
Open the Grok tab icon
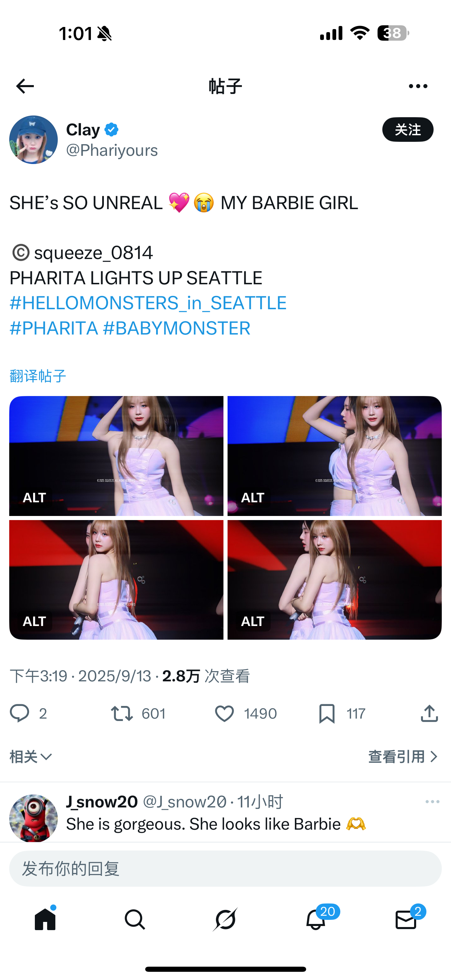(x=225, y=920)
